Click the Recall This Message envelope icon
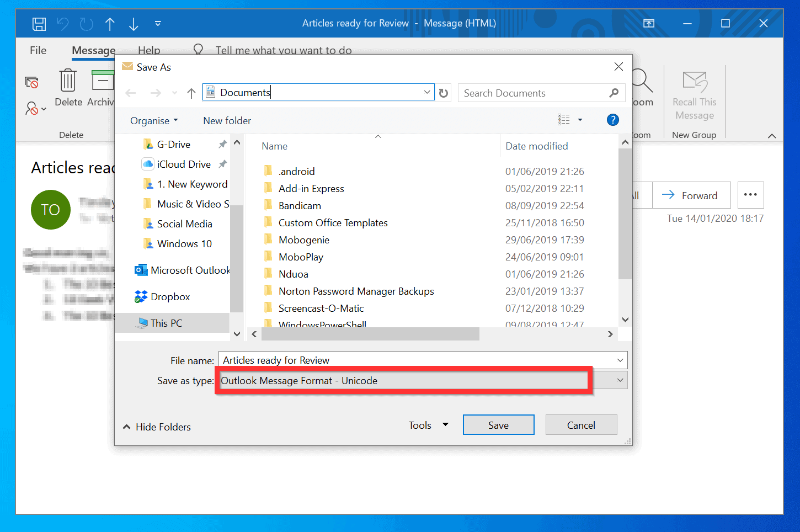Screen dimensions: 800x532 694,79
